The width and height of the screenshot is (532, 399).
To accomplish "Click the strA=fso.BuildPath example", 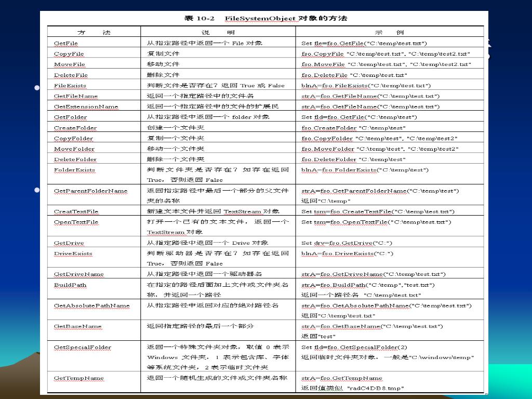I will pyautogui.click(x=368, y=285).
